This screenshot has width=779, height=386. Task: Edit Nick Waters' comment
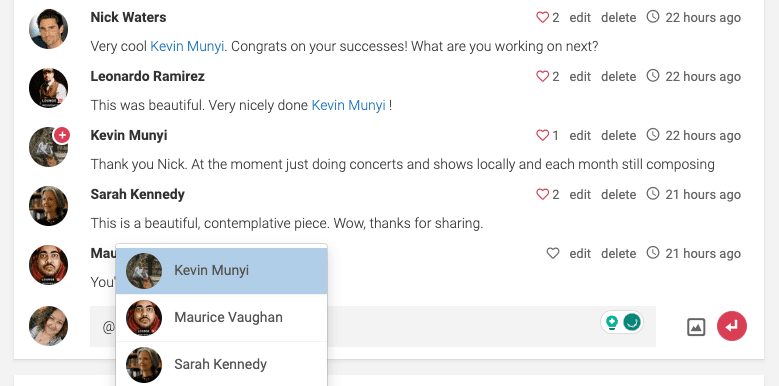tap(580, 18)
